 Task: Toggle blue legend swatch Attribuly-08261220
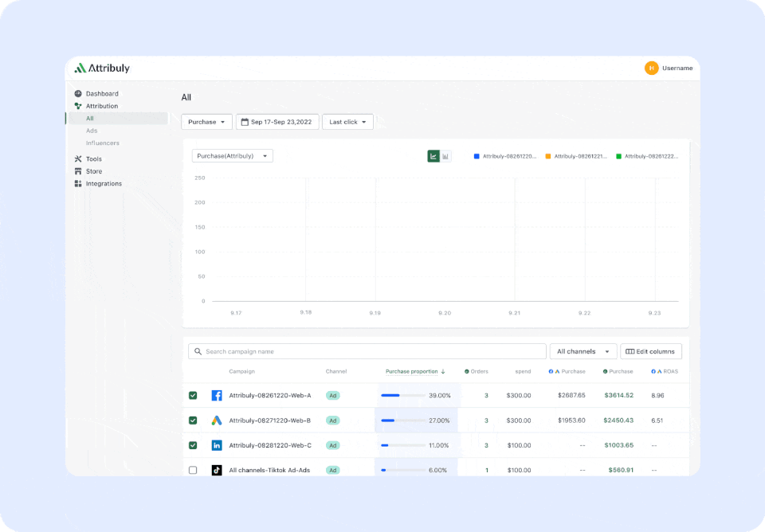[477, 157]
